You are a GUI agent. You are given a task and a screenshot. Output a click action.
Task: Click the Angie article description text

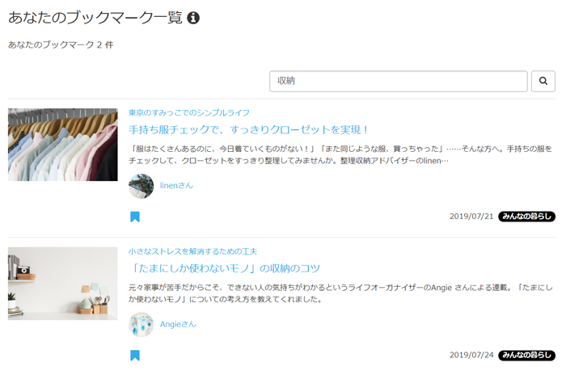[x=340, y=293]
